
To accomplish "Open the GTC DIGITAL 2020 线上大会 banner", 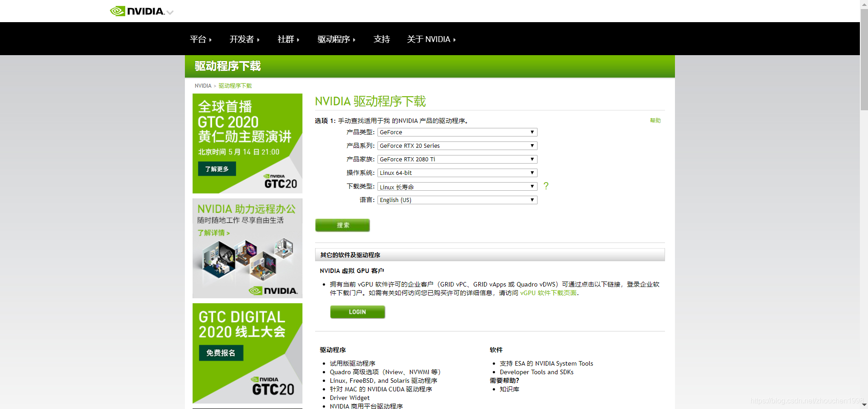I will point(247,353).
